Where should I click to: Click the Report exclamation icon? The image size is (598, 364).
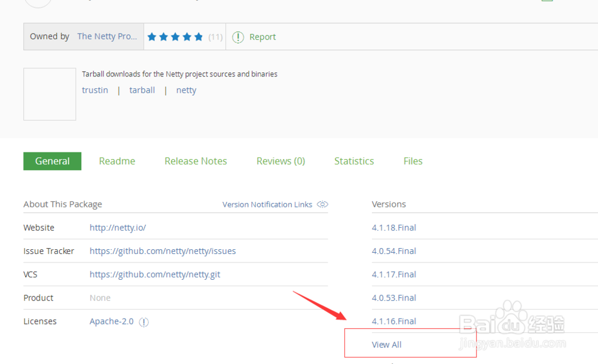click(238, 37)
